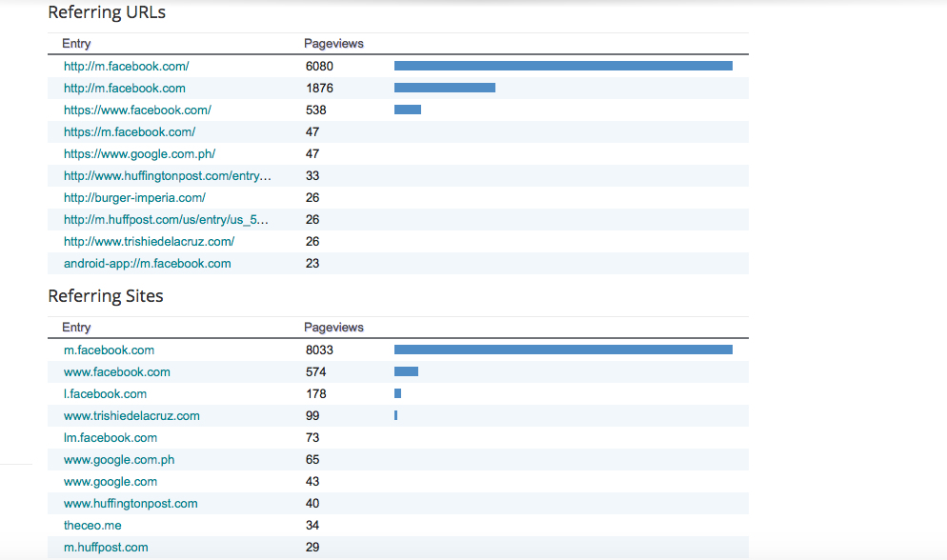
Task: Open theceo.me in Referring Sites
Action: 92,525
